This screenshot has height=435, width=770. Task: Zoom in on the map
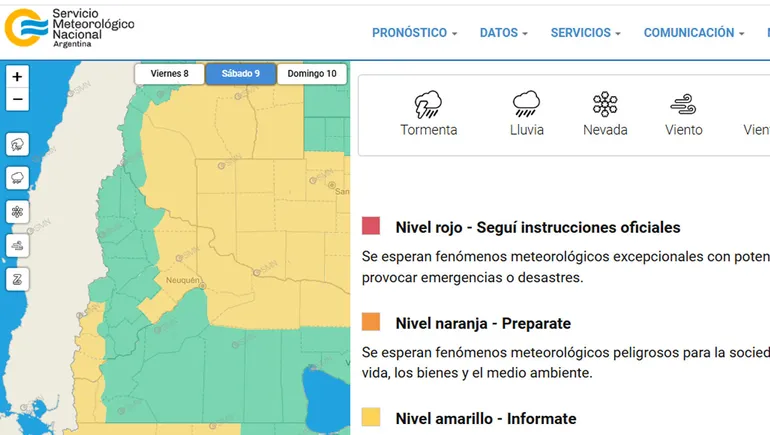click(x=17, y=77)
